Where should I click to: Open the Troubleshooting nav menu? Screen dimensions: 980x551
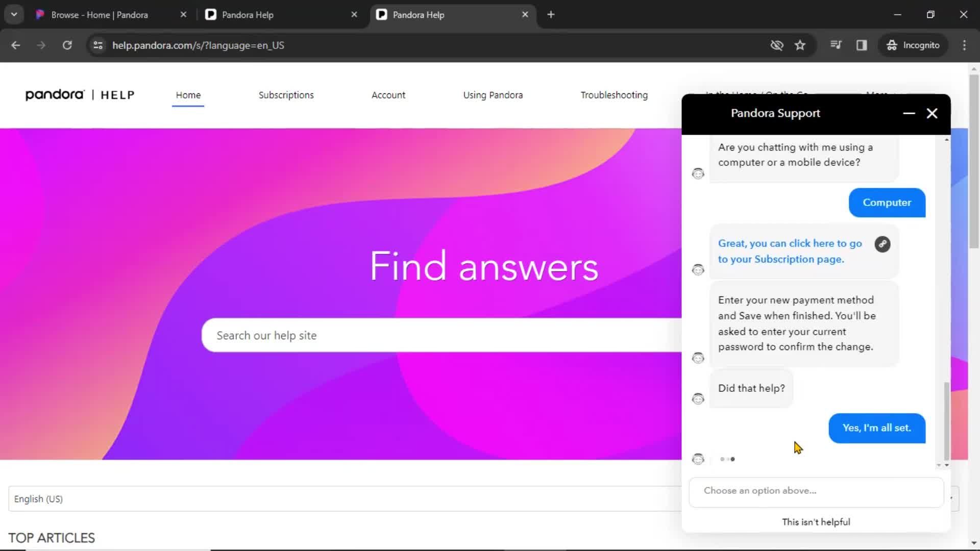pyautogui.click(x=614, y=95)
